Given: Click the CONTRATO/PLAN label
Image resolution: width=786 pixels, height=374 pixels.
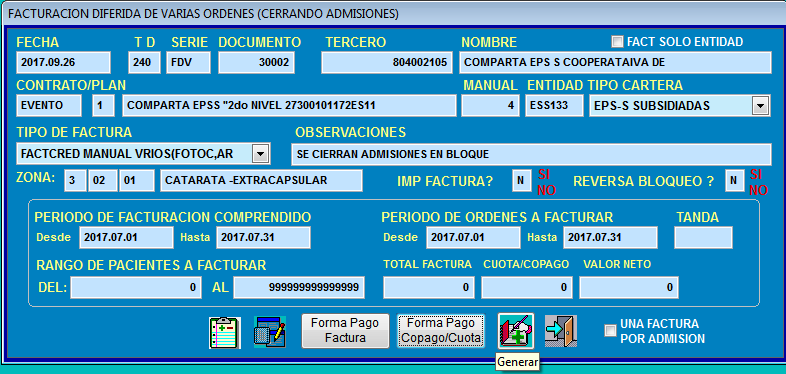Looking at the screenshot, I should (x=71, y=85).
